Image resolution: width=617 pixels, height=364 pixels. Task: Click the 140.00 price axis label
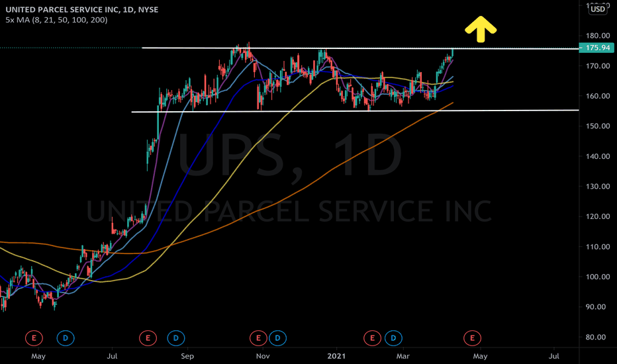[598, 156]
